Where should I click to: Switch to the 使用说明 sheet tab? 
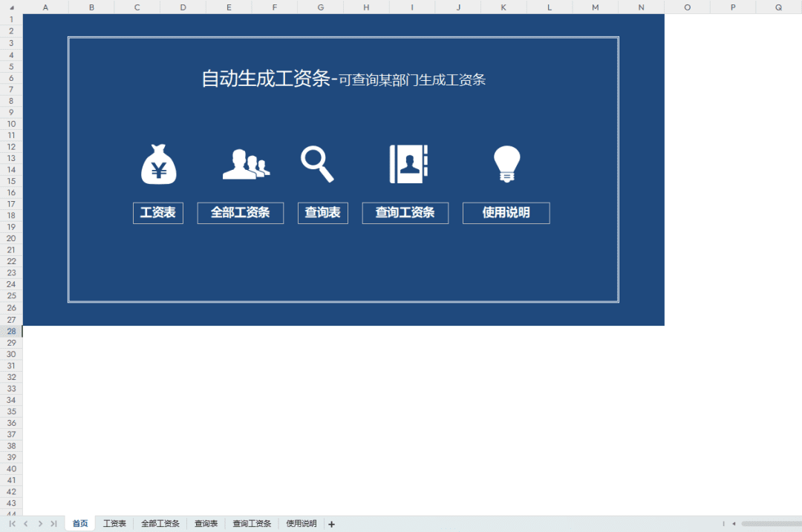[301, 523]
